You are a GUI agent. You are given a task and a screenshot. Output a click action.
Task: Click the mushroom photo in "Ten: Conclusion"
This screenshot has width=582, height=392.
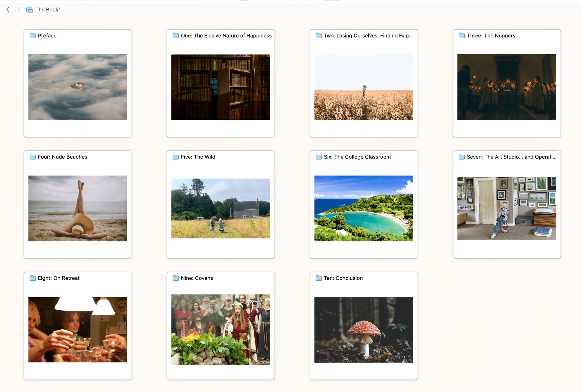pos(363,329)
